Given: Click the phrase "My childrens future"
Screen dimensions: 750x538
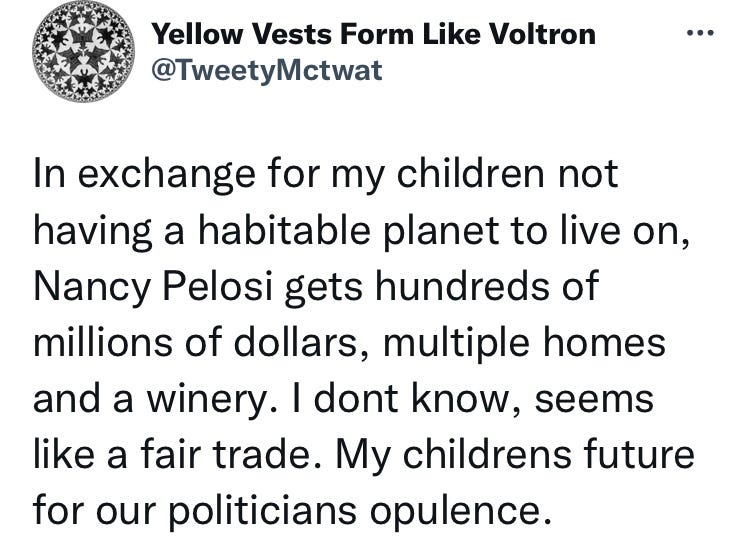Looking at the screenshot, I should (x=515, y=455).
